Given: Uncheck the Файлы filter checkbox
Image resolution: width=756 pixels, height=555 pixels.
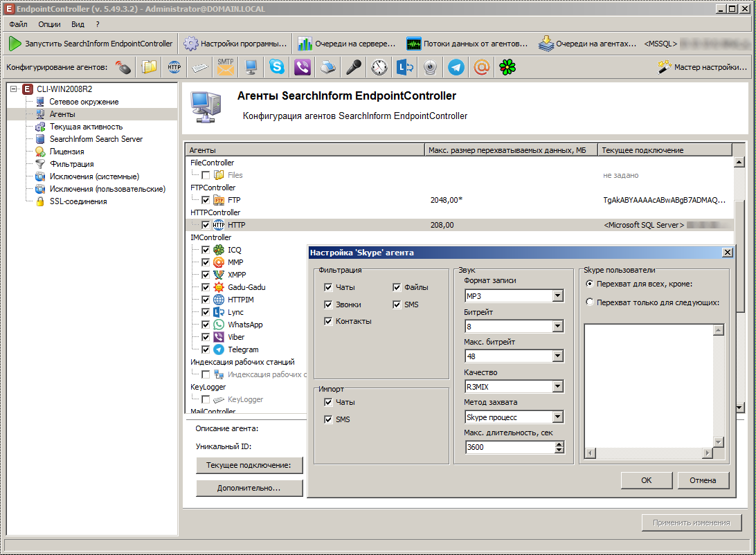Looking at the screenshot, I should (397, 287).
